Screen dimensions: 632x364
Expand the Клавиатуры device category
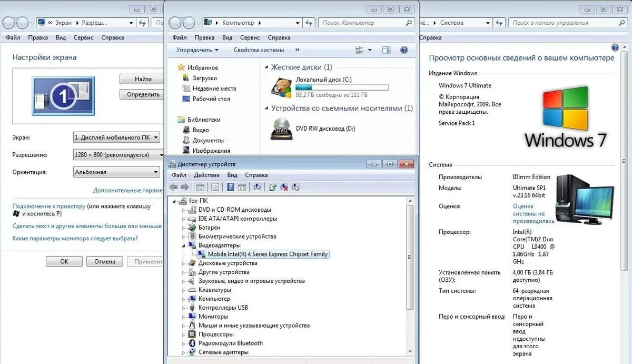[184, 290]
